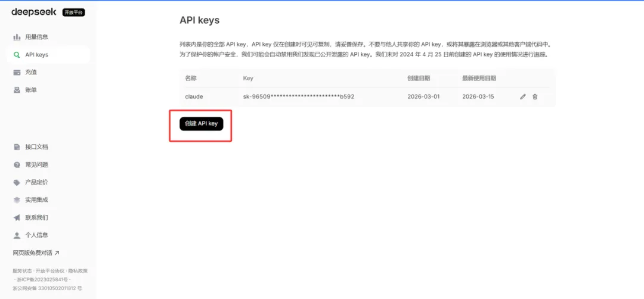Image resolution: width=644 pixels, height=299 pixels.
Task: Delete the claude key with trash icon
Action: [x=535, y=97]
